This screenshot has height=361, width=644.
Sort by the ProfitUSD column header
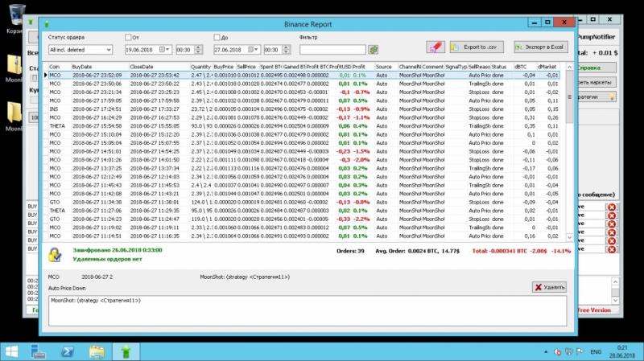click(x=340, y=67)
